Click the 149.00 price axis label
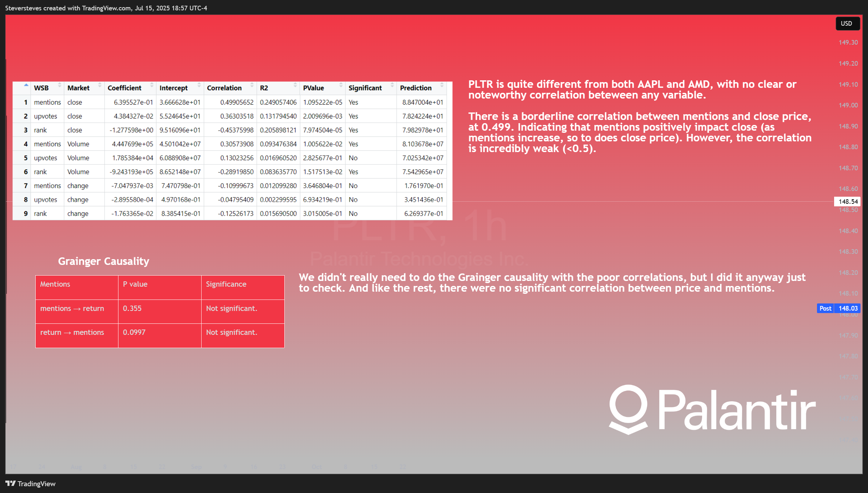Image resolution: width=868 pixels, height=493 pixels. [x=848, y=105]
